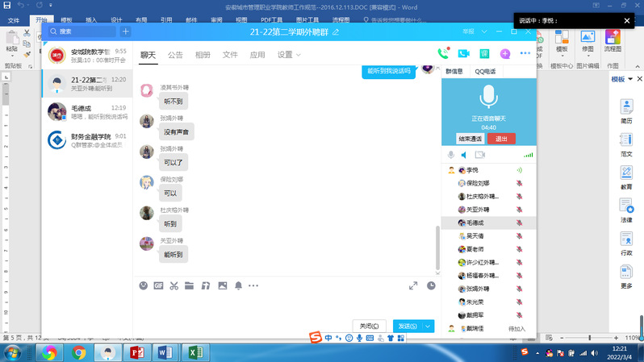Select the QQ电话 tab
Viewport: 644px width, 362px height.
click(485, 72)
